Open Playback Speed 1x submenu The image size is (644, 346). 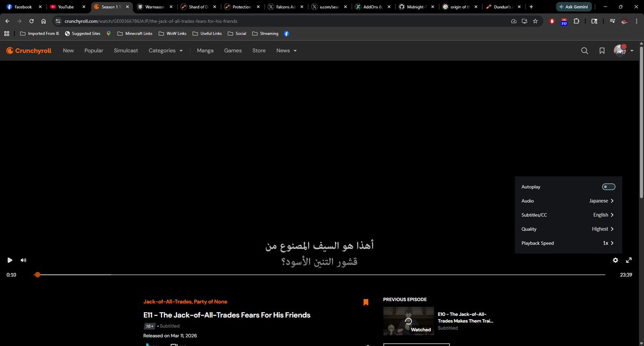(x=568, y=243)
